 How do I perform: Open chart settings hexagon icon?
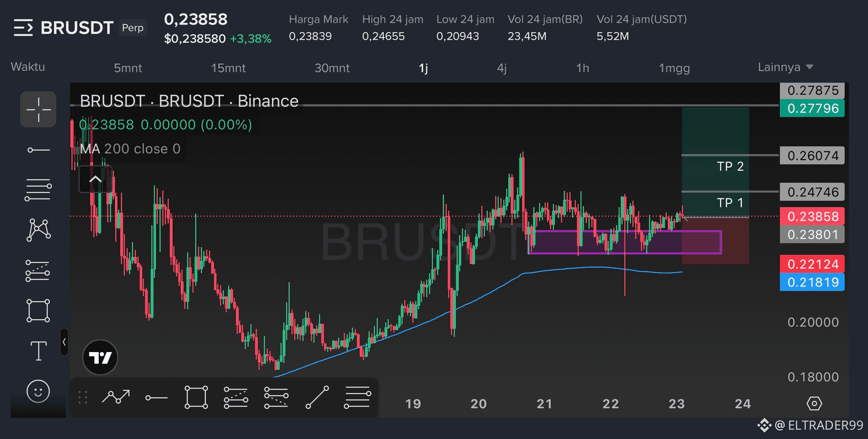[x=814, y=403]
